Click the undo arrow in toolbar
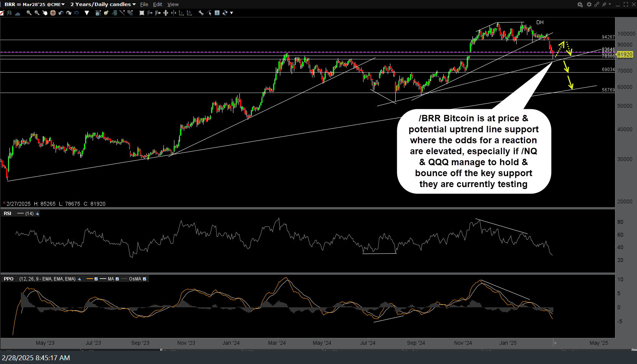637x364 pixels. 61,13
